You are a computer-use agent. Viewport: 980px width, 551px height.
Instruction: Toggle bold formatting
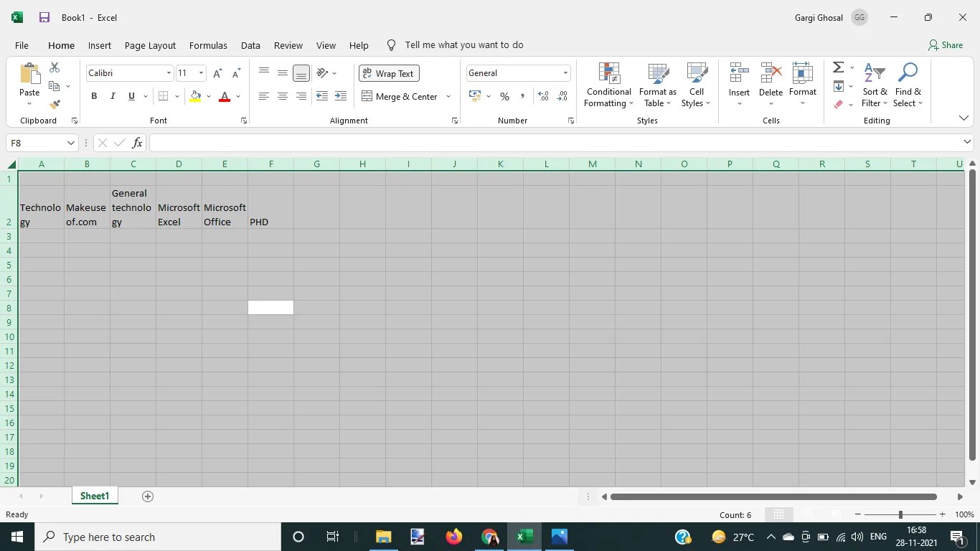point(93,95)
